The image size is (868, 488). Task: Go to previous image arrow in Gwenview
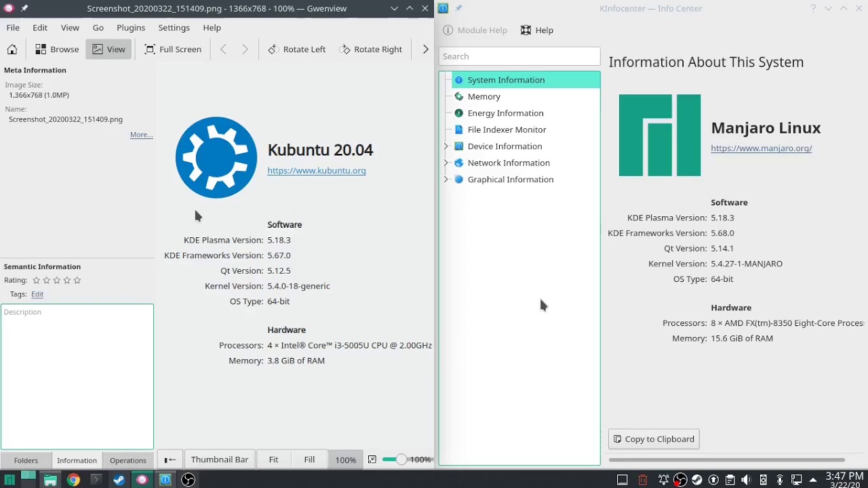(223, 49)
